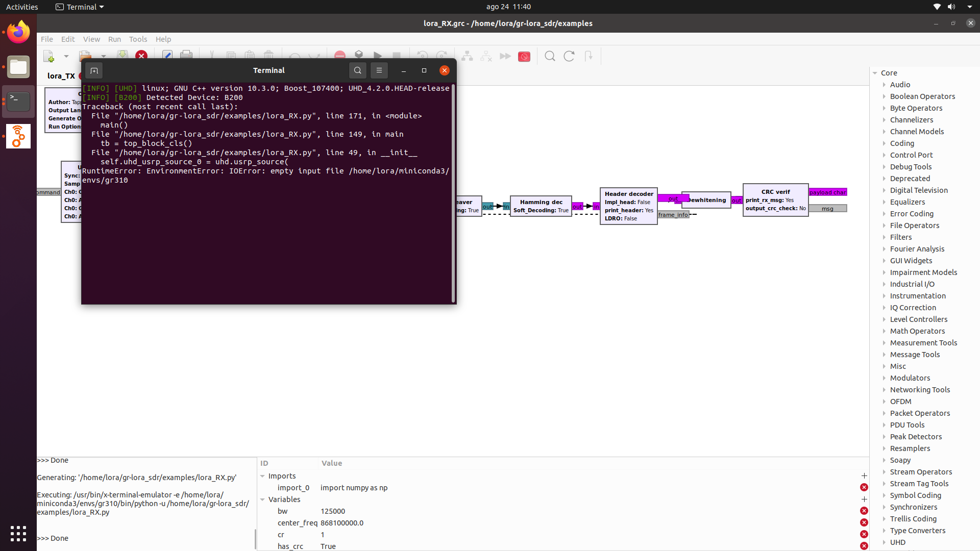The image size is (980, 551).
Task: Execute the flow graph with the Run icon
Action: click(x=378, y=56)
